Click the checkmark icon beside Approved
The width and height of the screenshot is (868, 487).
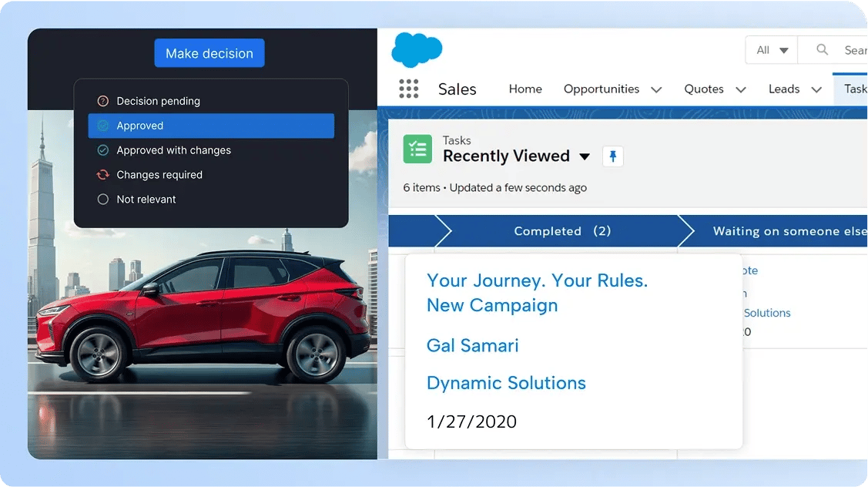pos(102,126)
